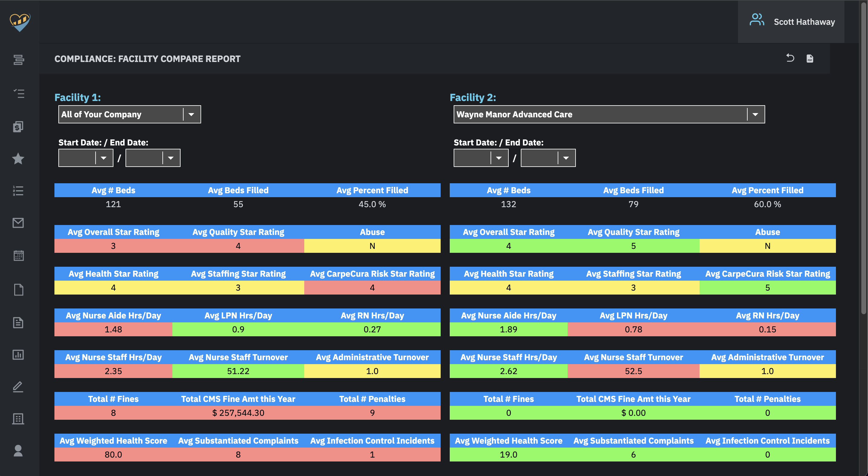Click Facility 2 RN Hrs/Day value 0.15
The image size is (868, 476).
pos(767,329)
